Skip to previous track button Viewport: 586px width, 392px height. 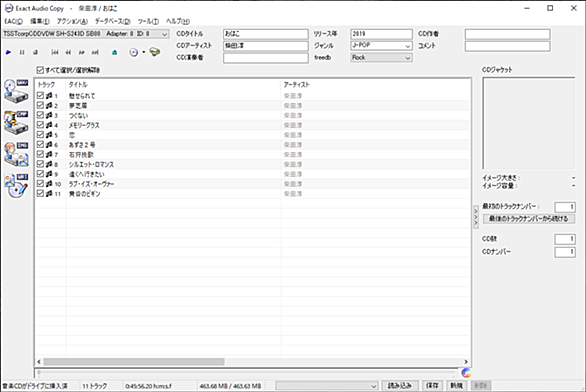(55, 52)
